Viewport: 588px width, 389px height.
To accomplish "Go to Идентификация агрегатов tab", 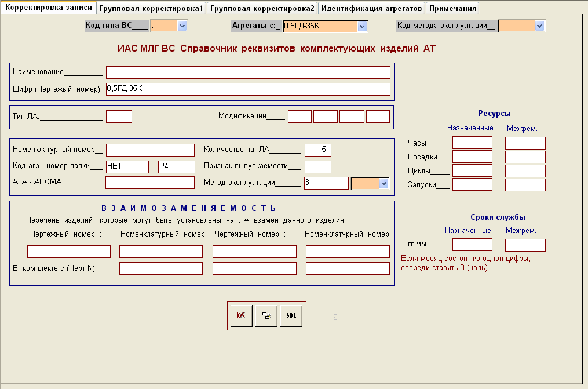I will point(371,8).
